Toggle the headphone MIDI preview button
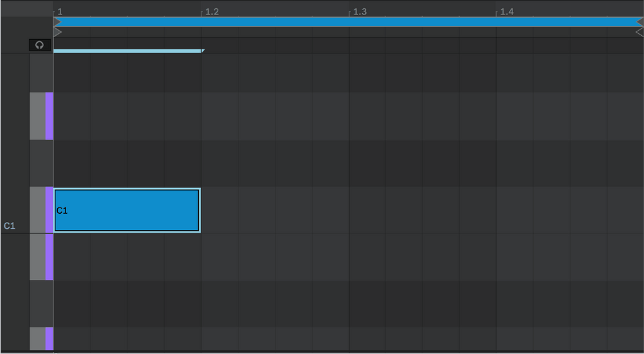644x354 pixels. [40, 45]
